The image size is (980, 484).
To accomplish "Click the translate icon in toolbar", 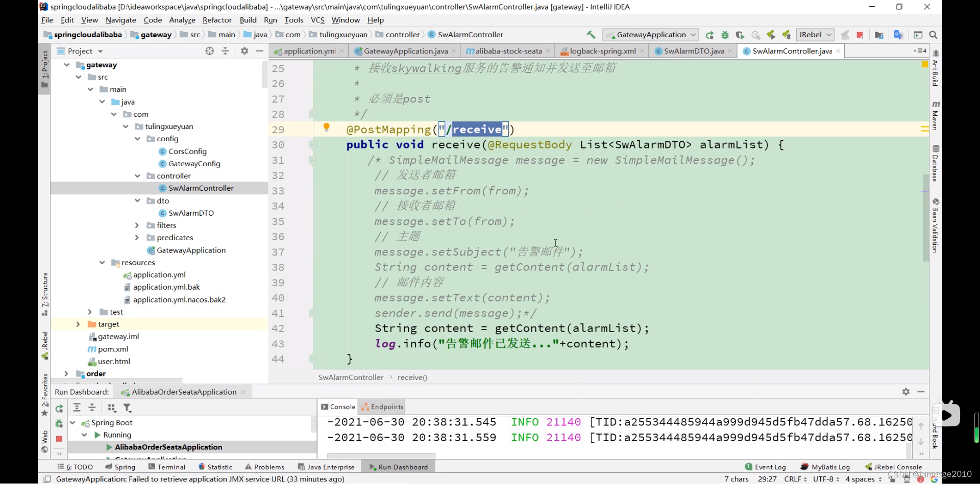I will 899,35.
